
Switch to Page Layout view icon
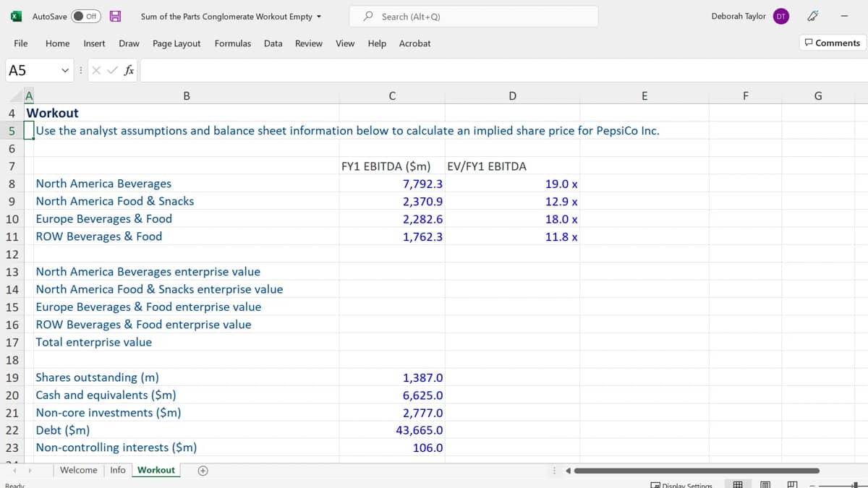[765, 485]
